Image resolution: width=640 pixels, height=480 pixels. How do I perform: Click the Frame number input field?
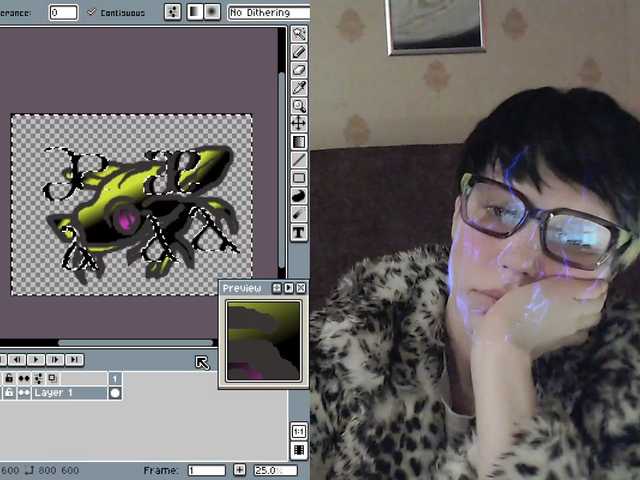[205, 470]
